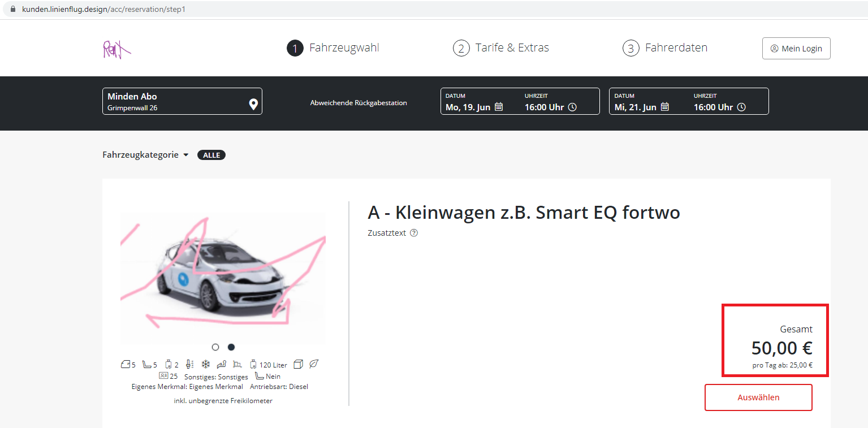
Task: Click the Auswählen button
Action: pyautogui.click(x=758, y=397)
